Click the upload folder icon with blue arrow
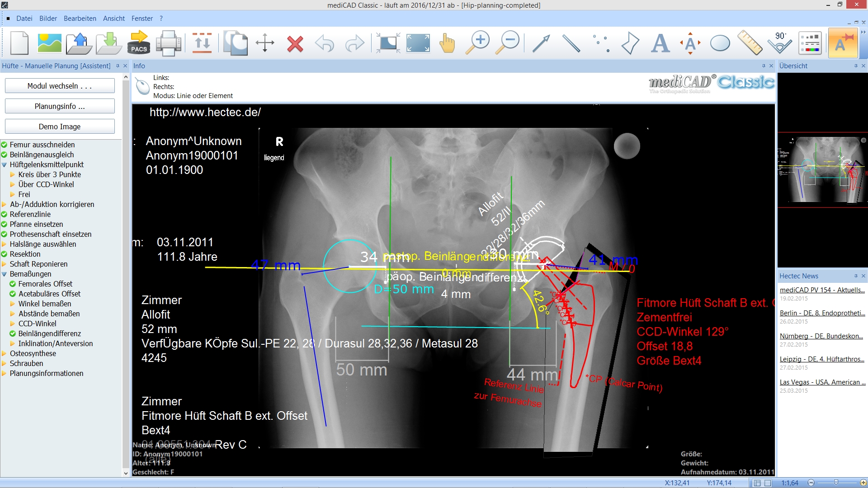 tap(79, 43)
